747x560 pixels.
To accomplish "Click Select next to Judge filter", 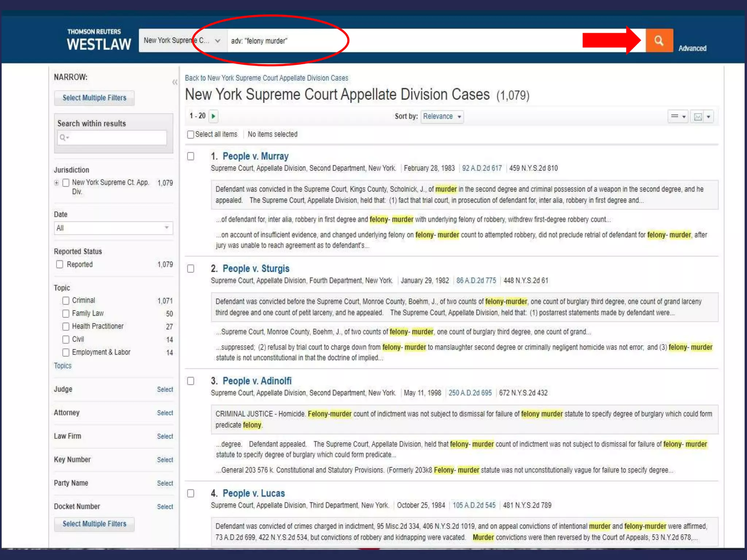I will tap(165, 389).
